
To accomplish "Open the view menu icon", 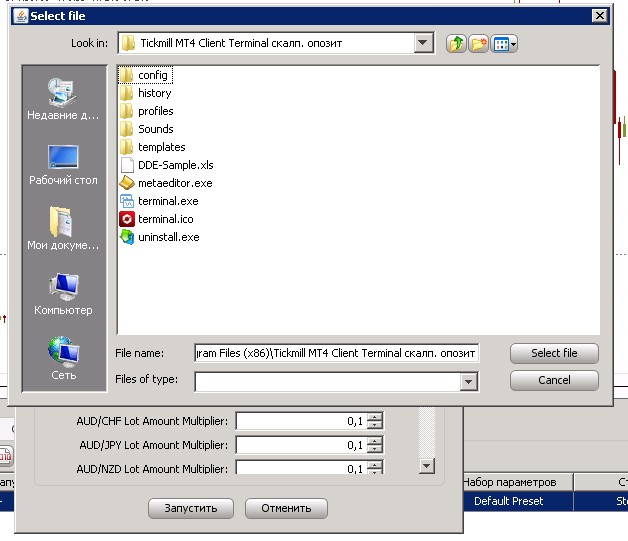I will pyautogui.click(x=504, y=43).
